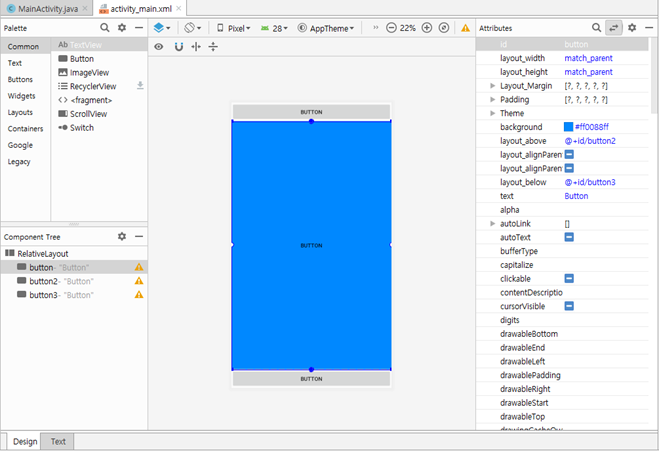Open Common palette category
The height and width of the screenshot is (451, 659).
[x=25, y=46]
